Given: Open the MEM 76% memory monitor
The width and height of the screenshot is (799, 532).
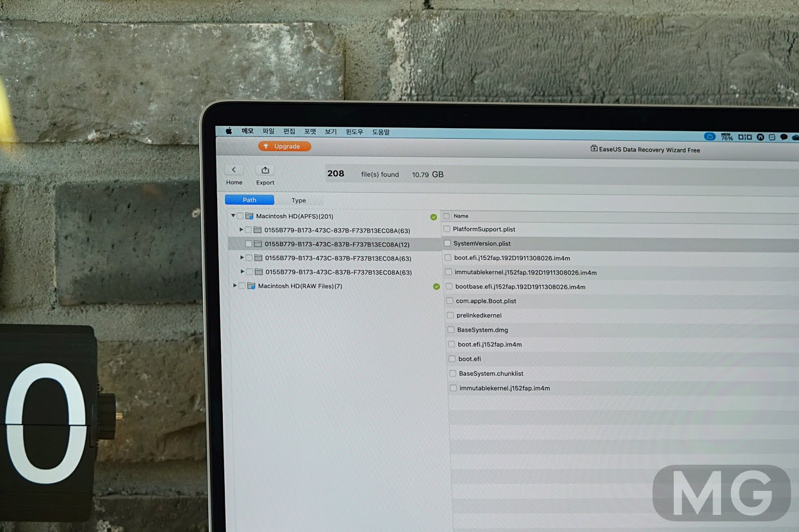Looking at the screenshot, I should point(727,137).
